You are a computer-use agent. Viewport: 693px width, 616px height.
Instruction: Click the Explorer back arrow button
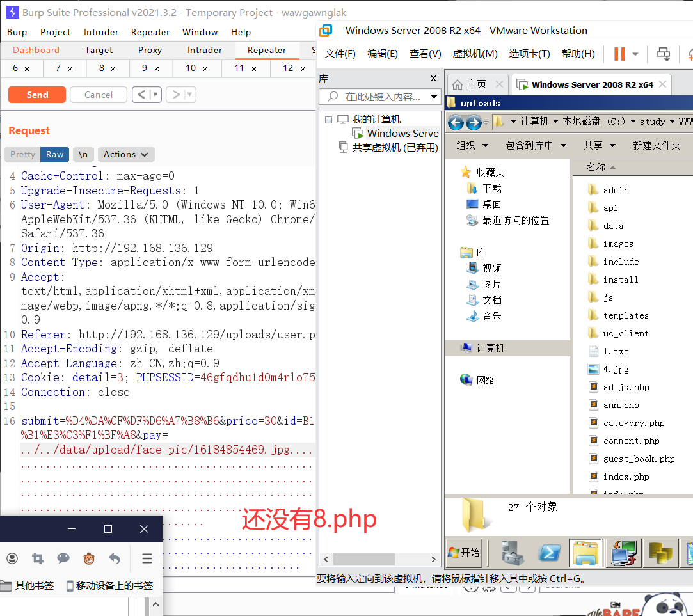pos(456,122)
